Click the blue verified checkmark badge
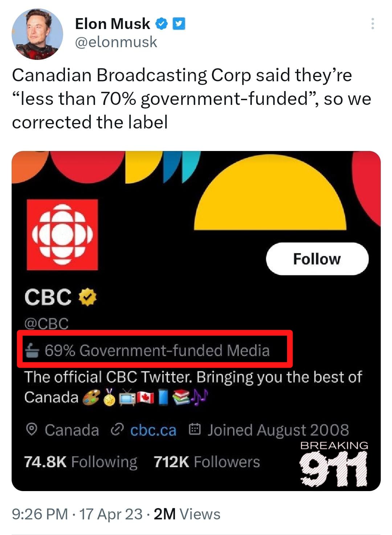The width and height of the screenshot is (392, 535). (162, 24)
